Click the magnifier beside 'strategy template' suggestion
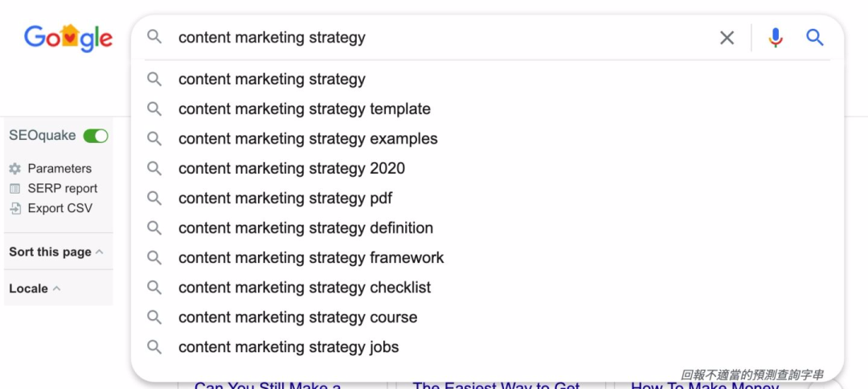This screenshot has height=389, width=868. pos(154,109)
